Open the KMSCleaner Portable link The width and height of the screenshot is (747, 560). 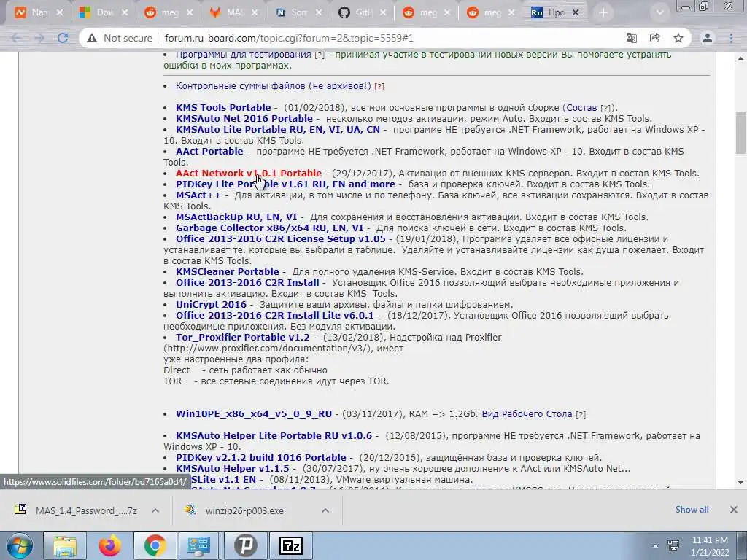click(x=228, y=272)
